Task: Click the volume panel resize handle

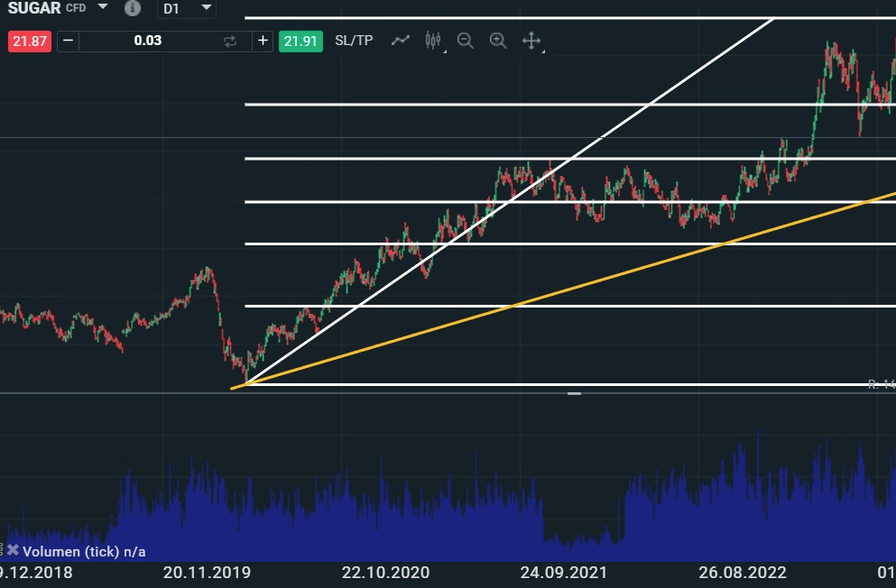Action: pyautogui.click(x=574, y=394)
